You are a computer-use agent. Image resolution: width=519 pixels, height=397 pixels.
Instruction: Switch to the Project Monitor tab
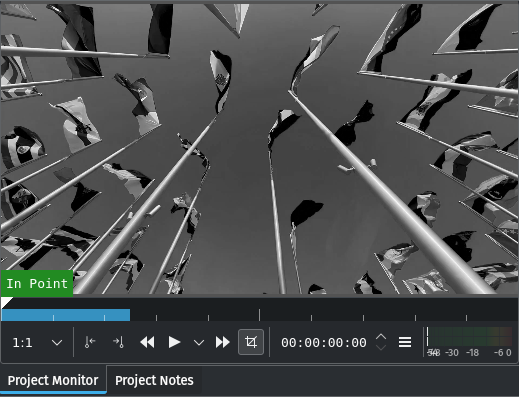53,380
